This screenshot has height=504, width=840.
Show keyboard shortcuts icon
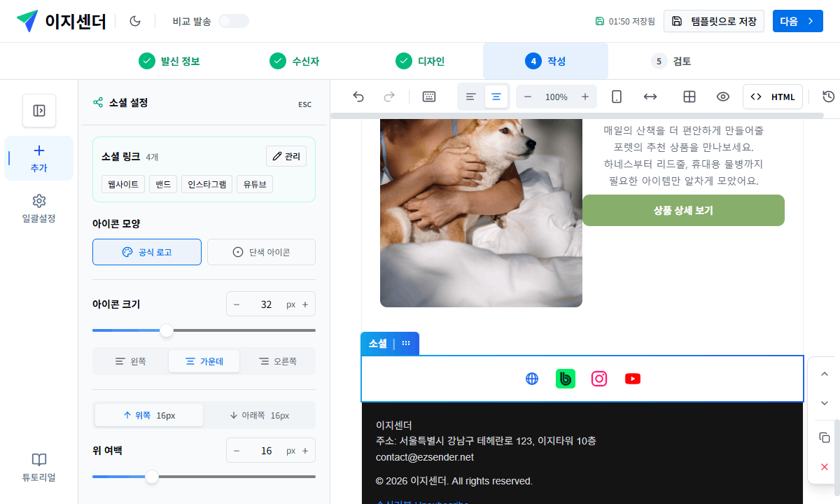(x=429, y=97)
